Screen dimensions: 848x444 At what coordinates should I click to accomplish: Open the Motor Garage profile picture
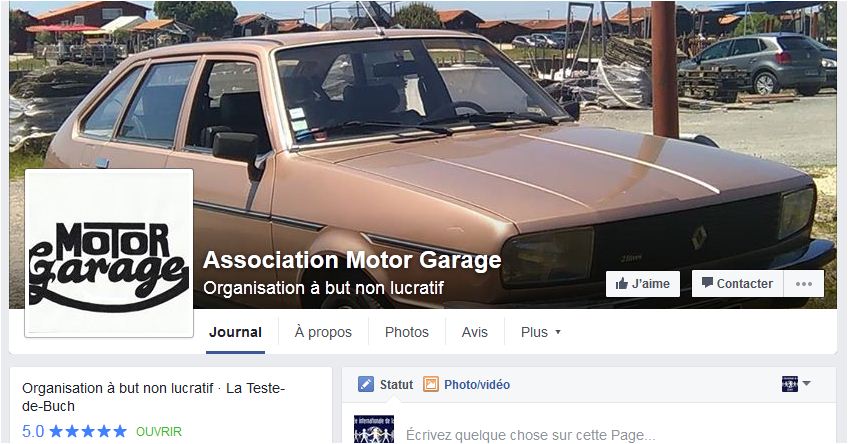point(109,253)
